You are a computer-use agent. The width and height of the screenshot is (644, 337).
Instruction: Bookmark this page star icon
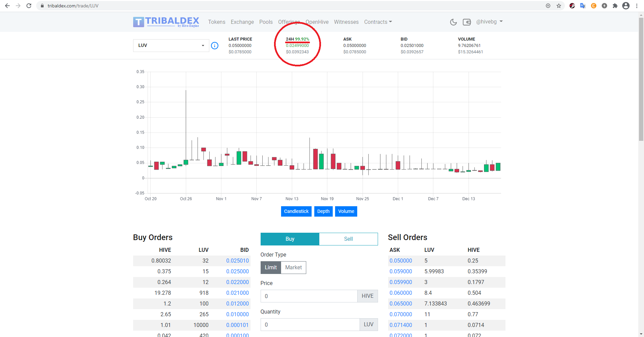click(559, 6)
